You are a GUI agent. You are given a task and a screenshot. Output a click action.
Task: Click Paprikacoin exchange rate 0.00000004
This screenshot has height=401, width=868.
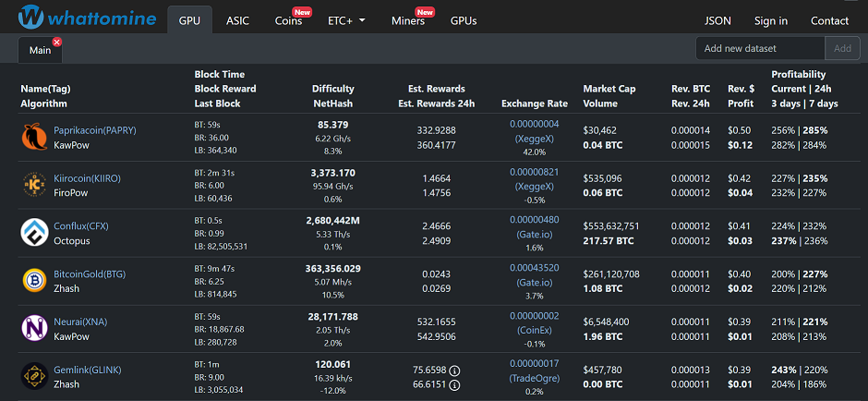(x=535, y=124)
